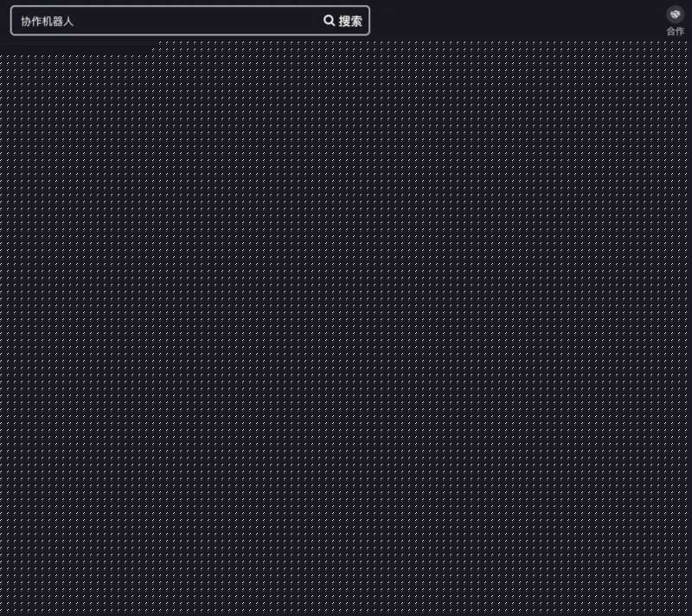Click the 合作 text label
The image size is (692, 616).
[675, 31]
